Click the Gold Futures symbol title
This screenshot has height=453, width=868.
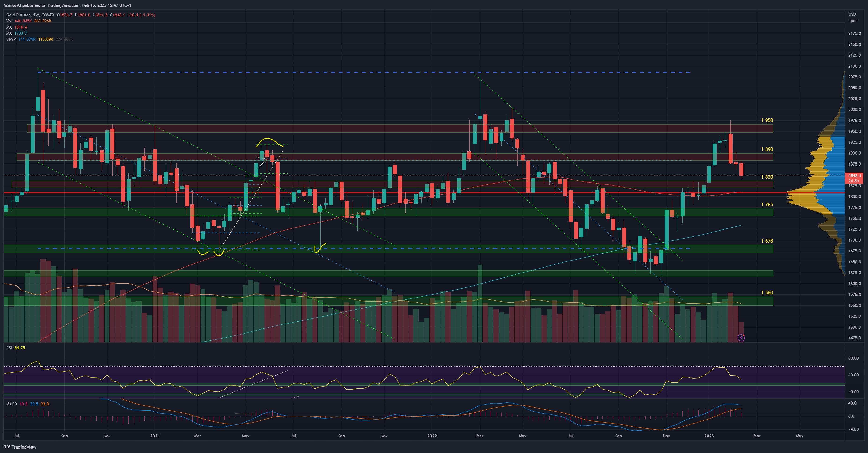click(19, 15)
